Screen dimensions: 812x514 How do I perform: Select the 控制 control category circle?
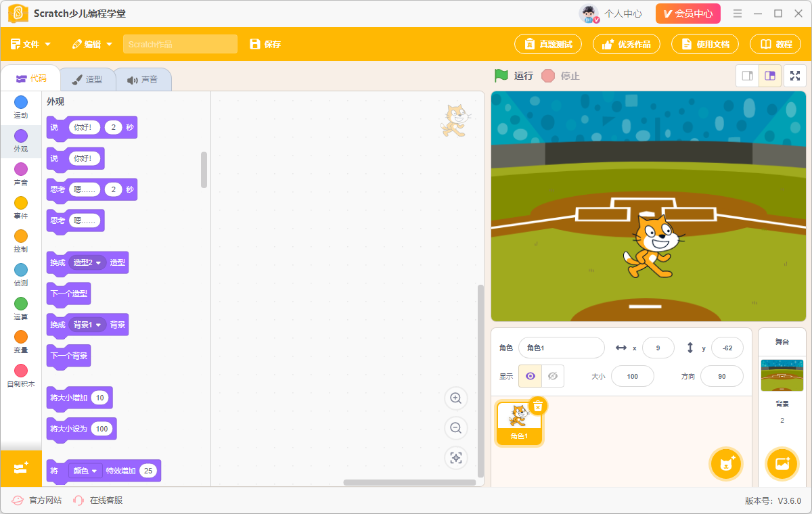[21, 236]
